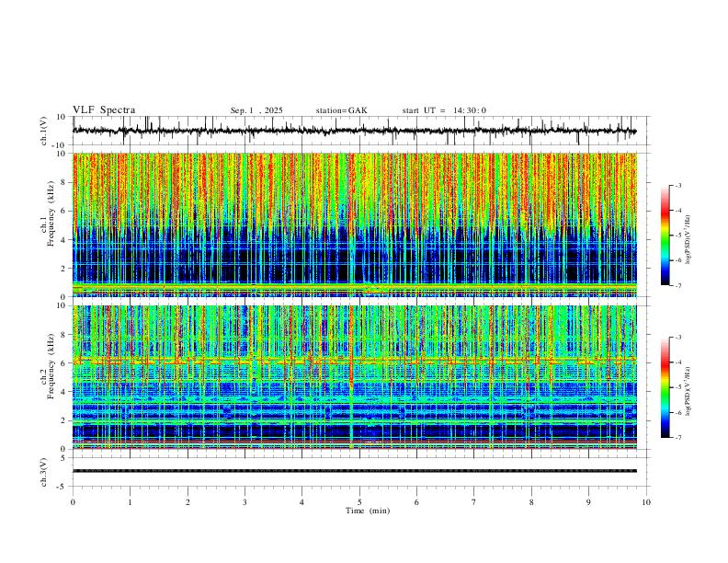Click the "6" tick on the Time axis
Screen dimensions: 728x563
pos(416,502)
